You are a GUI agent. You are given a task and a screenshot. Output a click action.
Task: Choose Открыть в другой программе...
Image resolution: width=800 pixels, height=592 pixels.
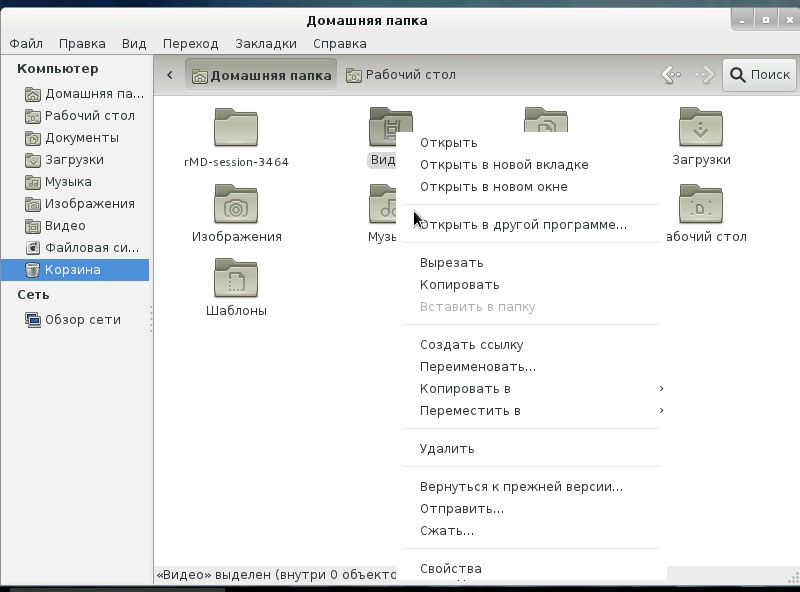pos(531,225)
